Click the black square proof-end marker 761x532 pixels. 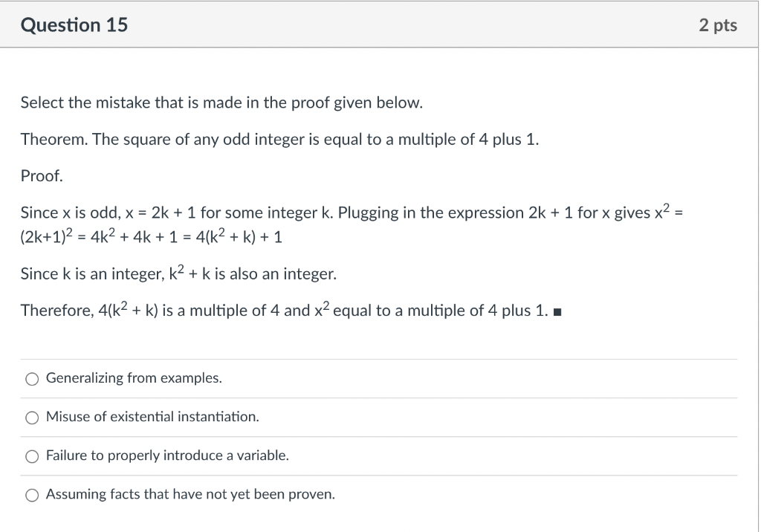[x=557, y=310]
